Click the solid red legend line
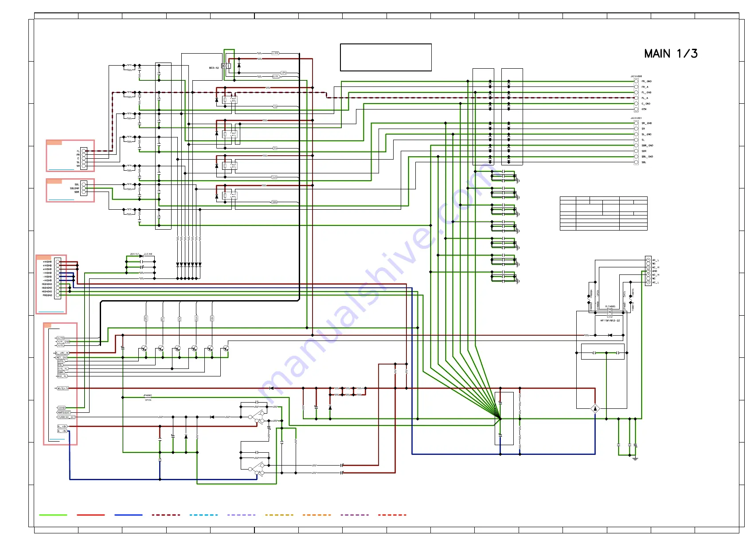 91,515
